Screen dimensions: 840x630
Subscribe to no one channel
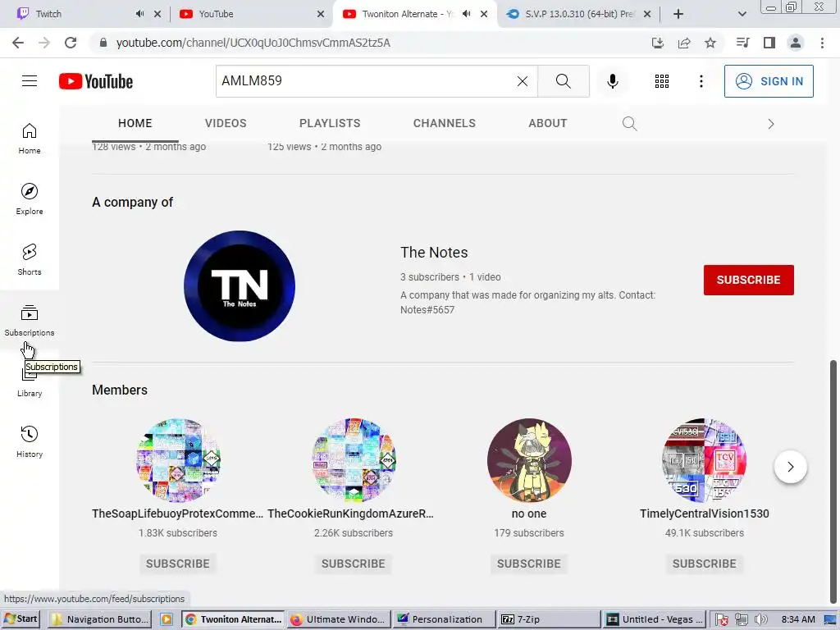[x=529, y=564]
